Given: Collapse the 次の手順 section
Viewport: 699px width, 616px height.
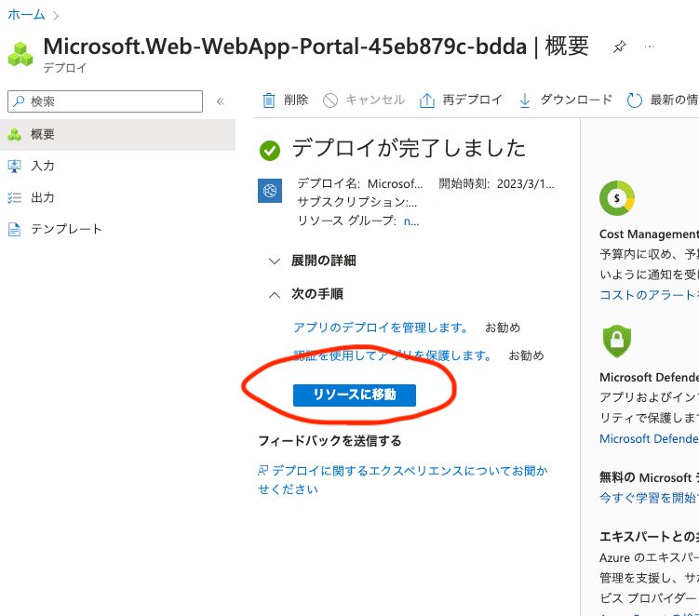Looking at the screenshot, I should pos(306,294).
